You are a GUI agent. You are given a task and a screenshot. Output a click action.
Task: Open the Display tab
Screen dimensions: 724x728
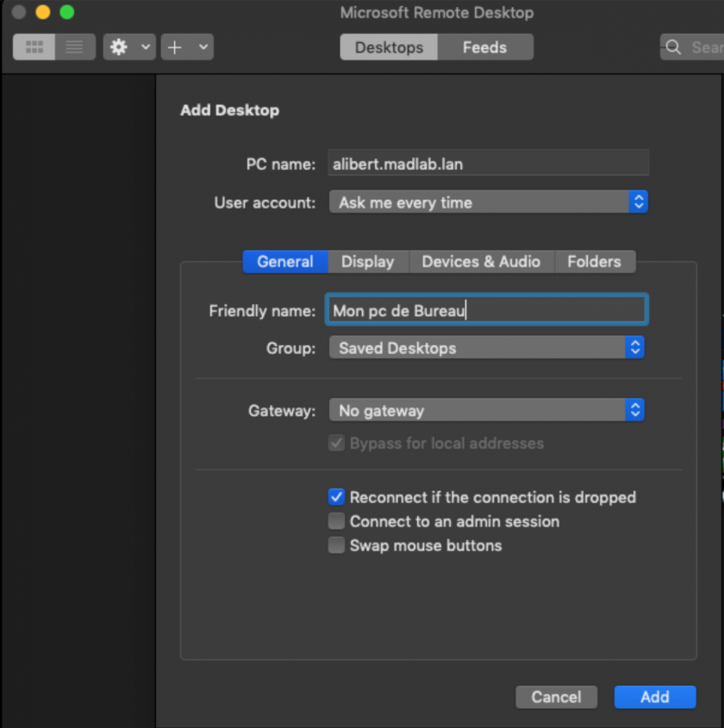(x=368, y=261)
